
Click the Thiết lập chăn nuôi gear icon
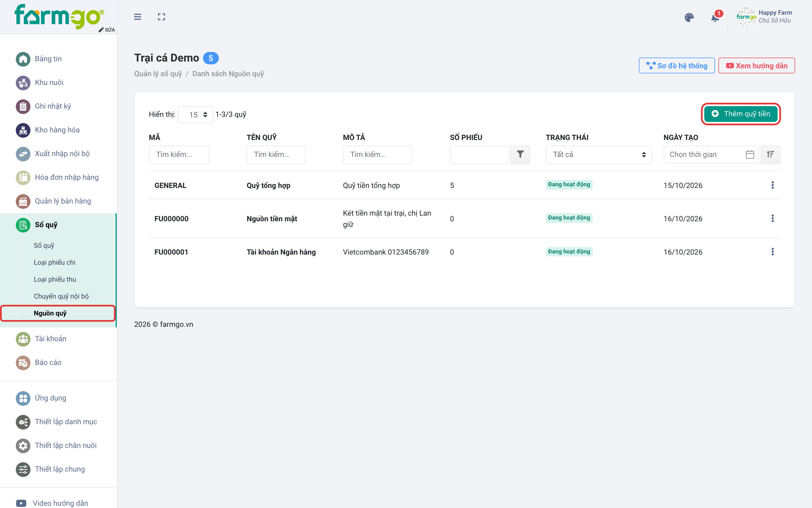tap(23, 446)
